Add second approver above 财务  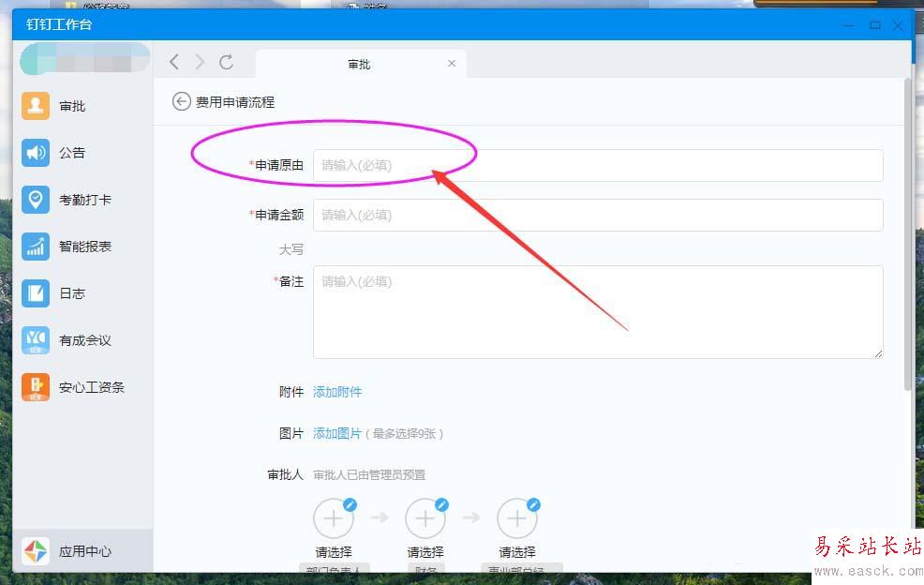[425, 518]
